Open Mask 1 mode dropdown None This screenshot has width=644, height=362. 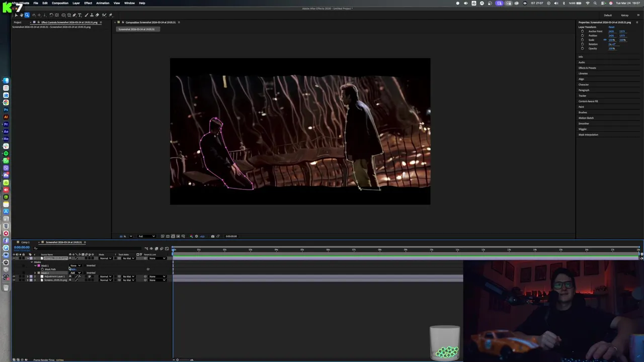point(75,265)
